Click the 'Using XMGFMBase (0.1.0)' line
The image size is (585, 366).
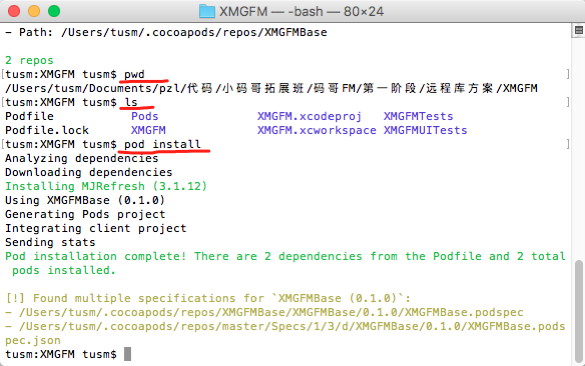[x=85, y=200]
